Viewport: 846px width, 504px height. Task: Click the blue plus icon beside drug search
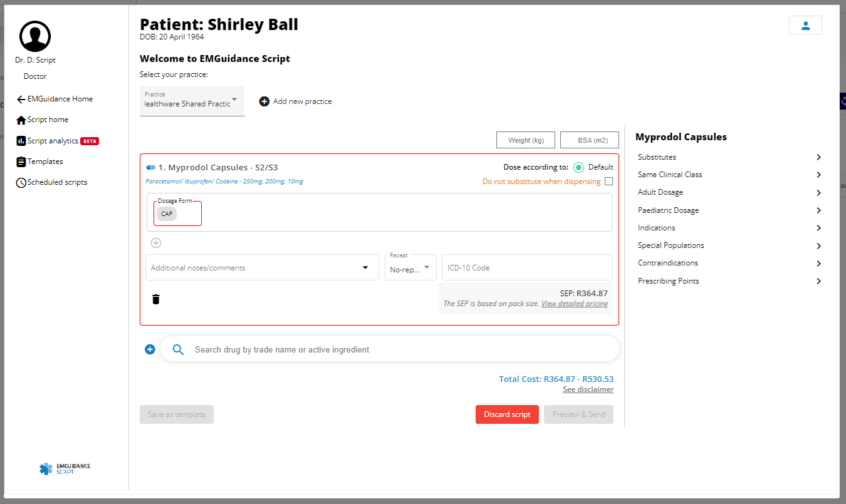coord(150,349)
